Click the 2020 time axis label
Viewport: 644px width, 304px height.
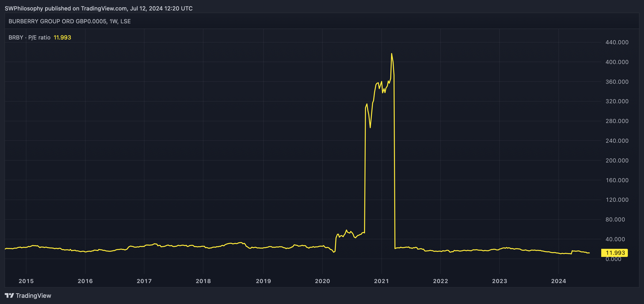322,281
